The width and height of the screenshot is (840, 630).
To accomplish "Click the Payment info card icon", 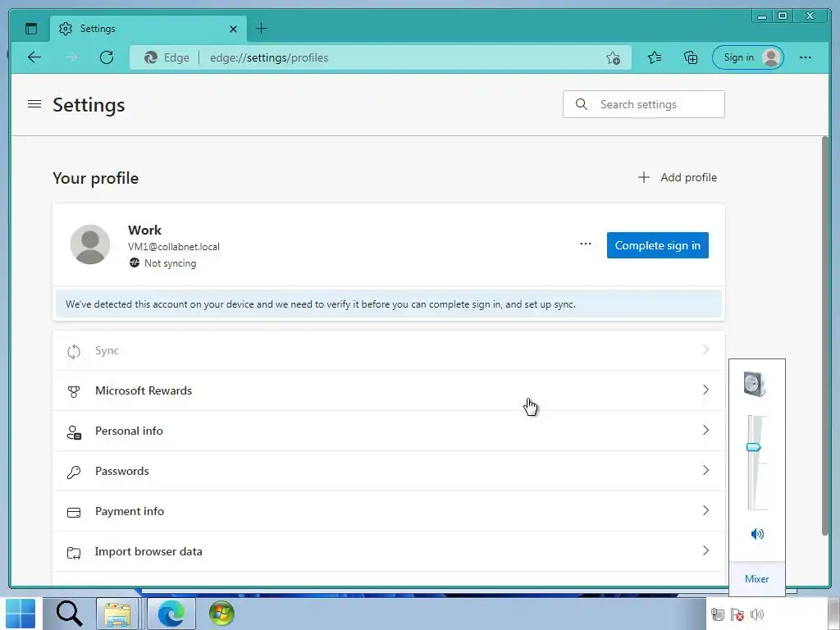I will [x=74, y=513].
